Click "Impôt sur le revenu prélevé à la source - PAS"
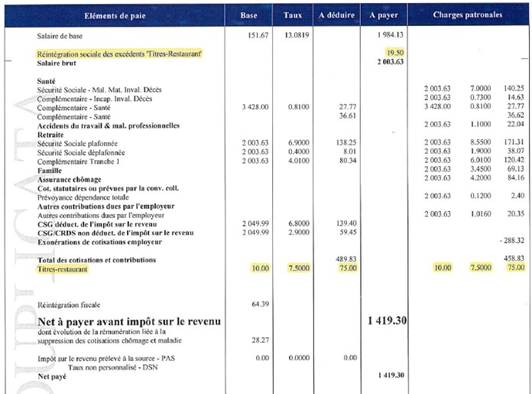This screenshot has height=394, width=532. pos(106,359)
